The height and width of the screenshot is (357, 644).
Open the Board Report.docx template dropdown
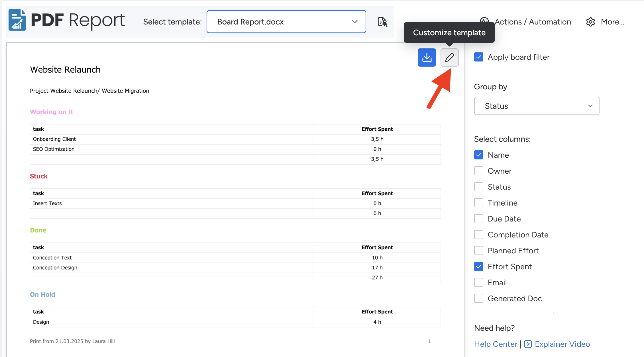coord(286,22)
